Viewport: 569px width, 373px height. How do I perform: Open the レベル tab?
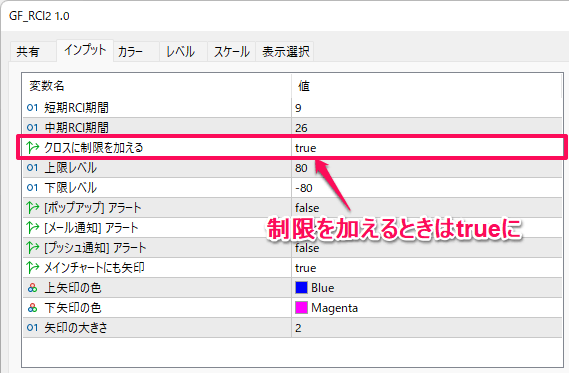pyautogui.click(x=183, y=52)
